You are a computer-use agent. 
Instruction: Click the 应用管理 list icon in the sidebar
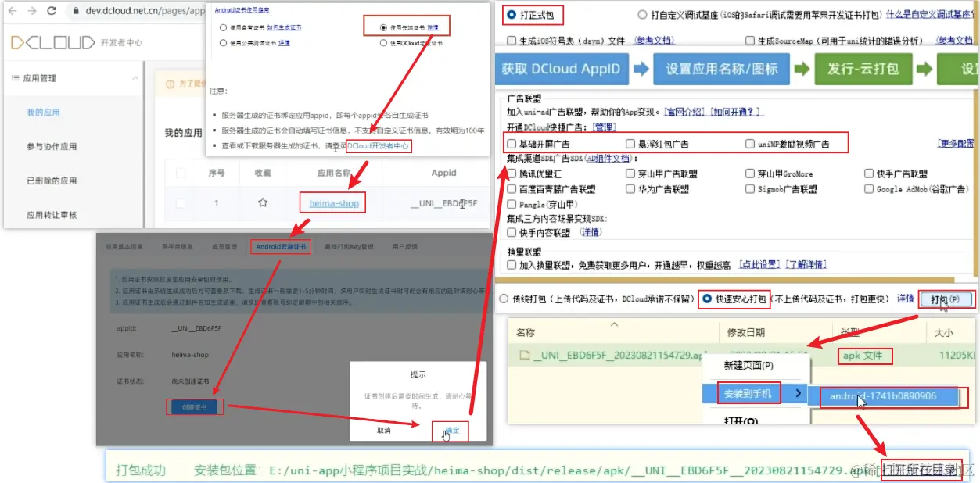point(15,77)
